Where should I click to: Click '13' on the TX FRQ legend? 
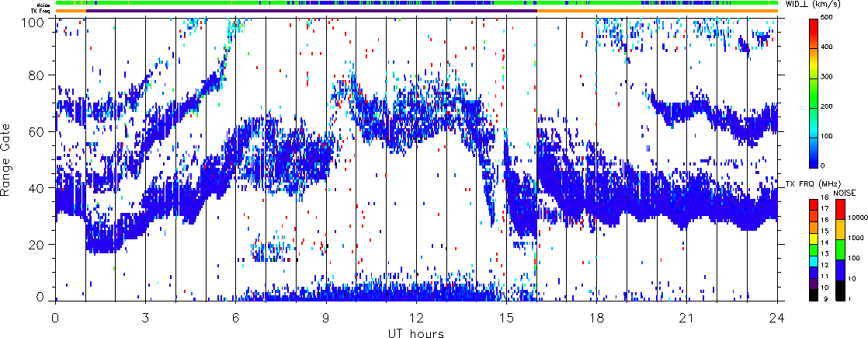(x=823, y=254)
